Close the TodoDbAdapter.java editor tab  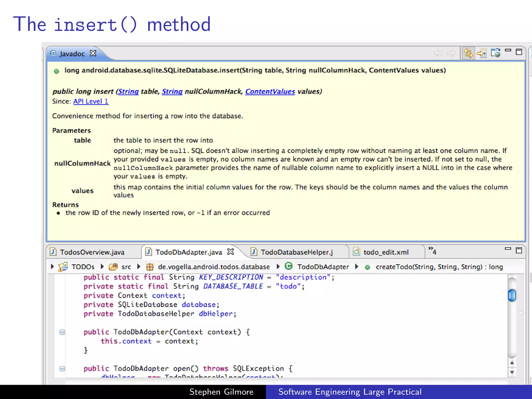(x=230, y=251)
